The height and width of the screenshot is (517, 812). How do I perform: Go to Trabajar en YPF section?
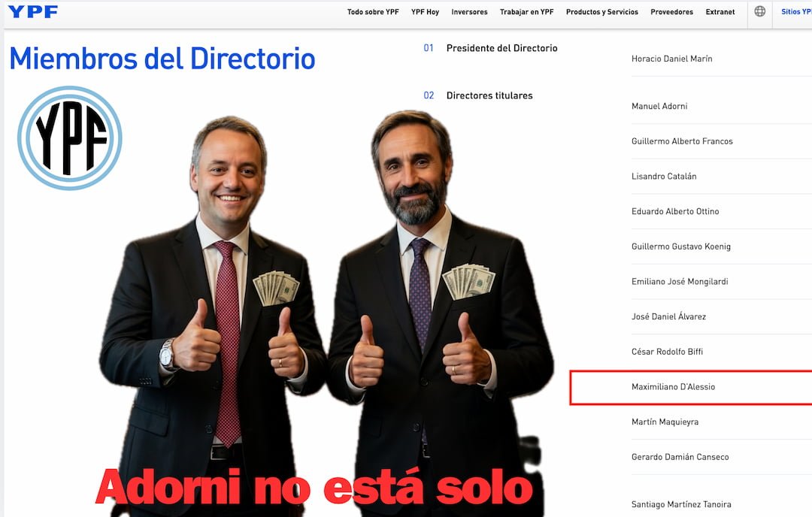pyautogui.click(x=526, y=12)
